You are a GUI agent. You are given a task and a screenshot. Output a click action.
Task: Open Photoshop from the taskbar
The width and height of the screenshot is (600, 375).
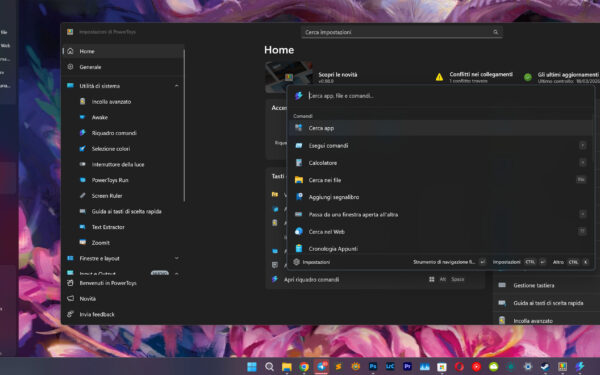(x=373, y=367)
